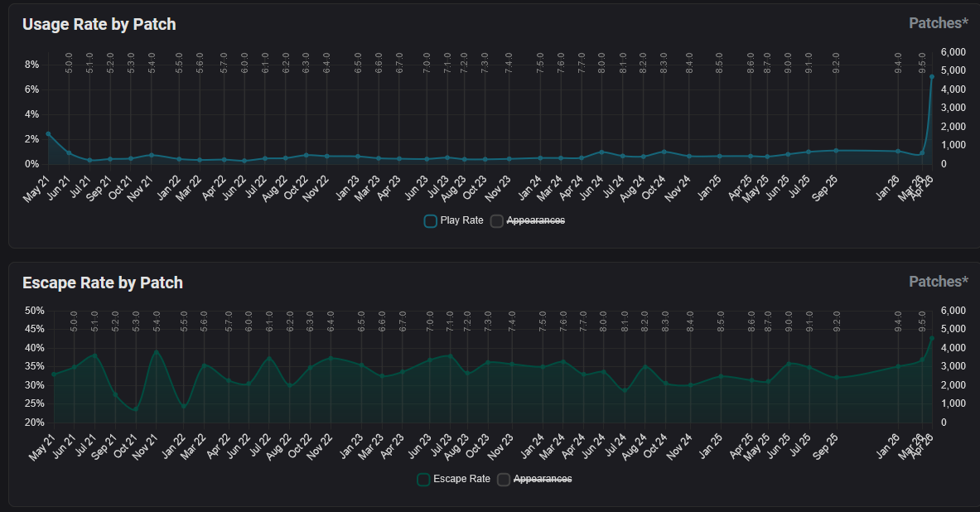Click the 50% label on Escape Rate axis
This screenshot has width=980, height=512.
click(34, 311)
